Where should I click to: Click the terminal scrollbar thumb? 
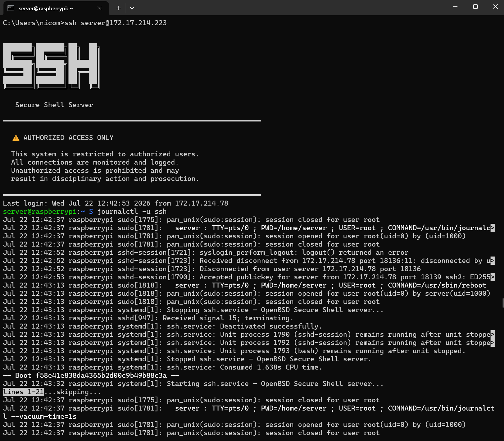503,303
